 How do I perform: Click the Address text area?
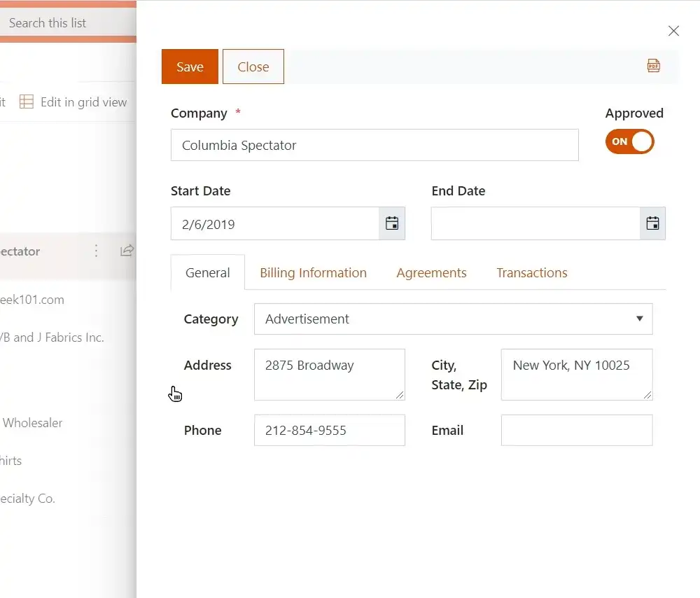pos(330,375)
